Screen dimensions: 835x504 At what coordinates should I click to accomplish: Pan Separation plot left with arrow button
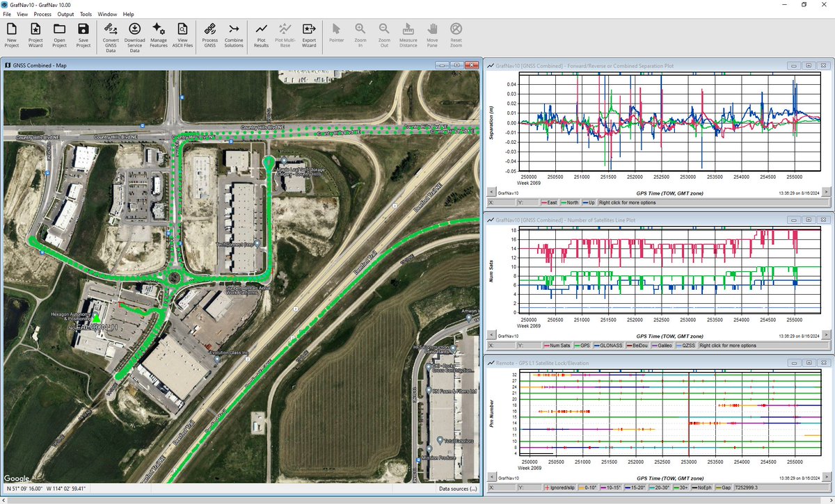491,192
